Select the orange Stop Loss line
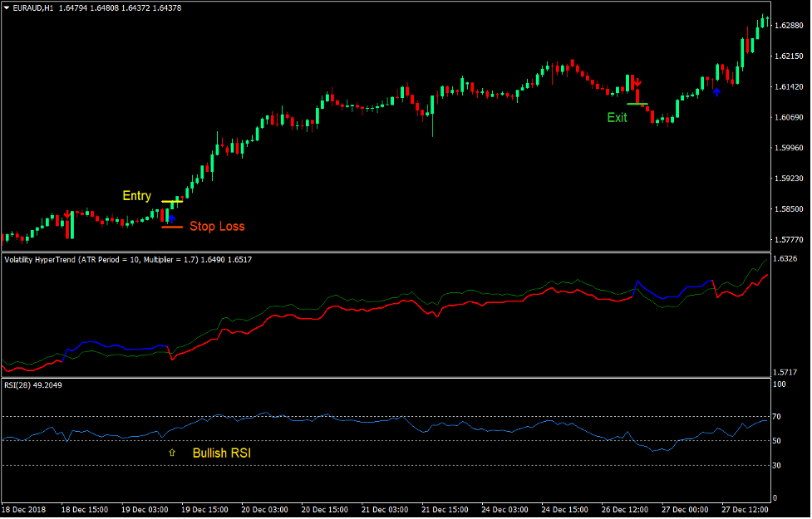This screenshot has height=519, width=812. click(172, 227)
